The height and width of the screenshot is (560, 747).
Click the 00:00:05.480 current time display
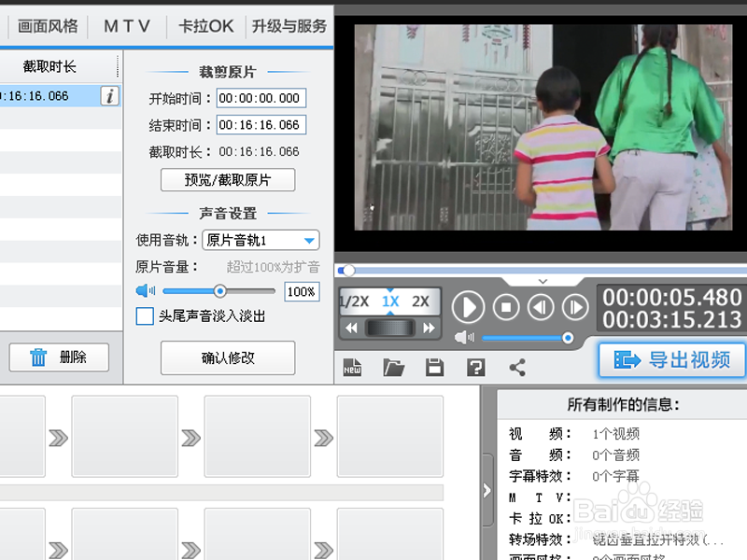click(x=672, y=298)
